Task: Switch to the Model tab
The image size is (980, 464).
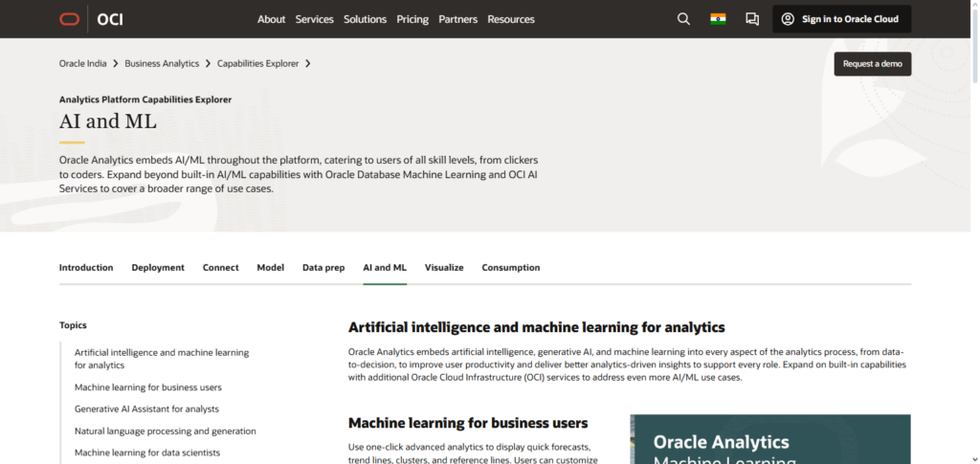Action: coord(271,267)
